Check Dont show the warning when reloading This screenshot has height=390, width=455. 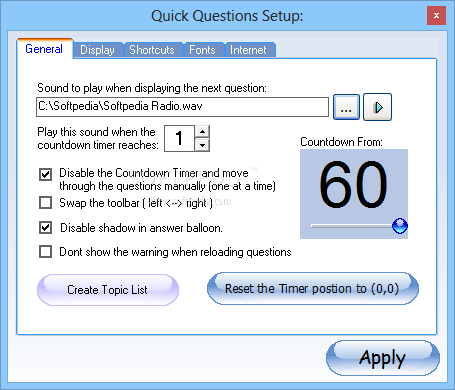tap(45, 252)
